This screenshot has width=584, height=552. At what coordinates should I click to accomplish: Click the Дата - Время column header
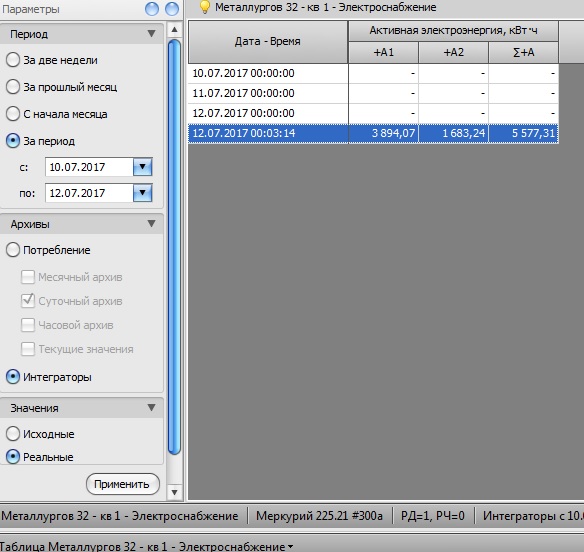pyautogui.click(x=268, y=42)
